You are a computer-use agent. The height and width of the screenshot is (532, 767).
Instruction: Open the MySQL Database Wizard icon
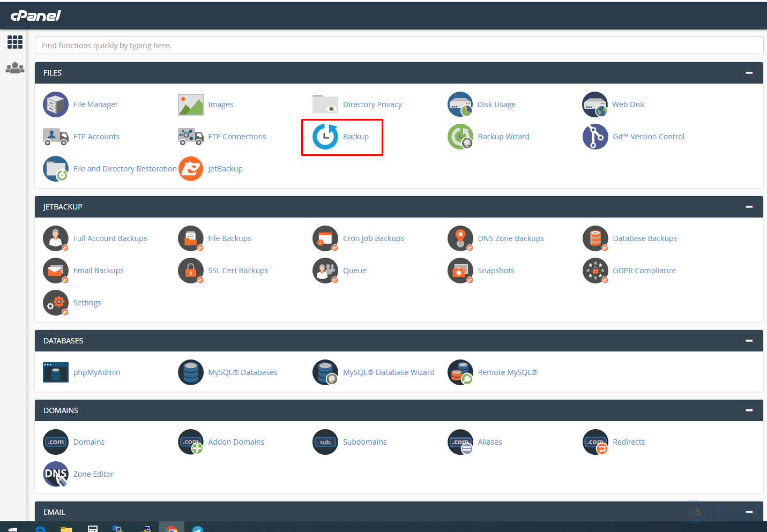tap(325, 372)
